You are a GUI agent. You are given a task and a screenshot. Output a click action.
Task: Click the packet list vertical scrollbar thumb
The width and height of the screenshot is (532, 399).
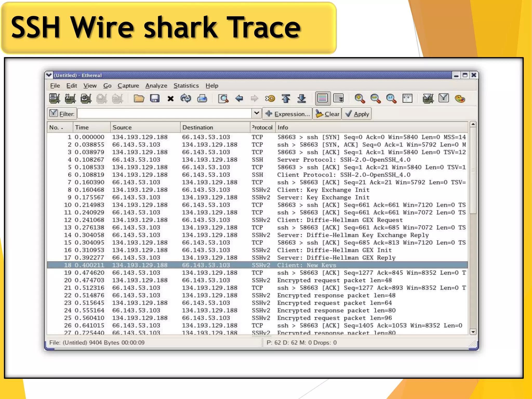pos(473,171)
